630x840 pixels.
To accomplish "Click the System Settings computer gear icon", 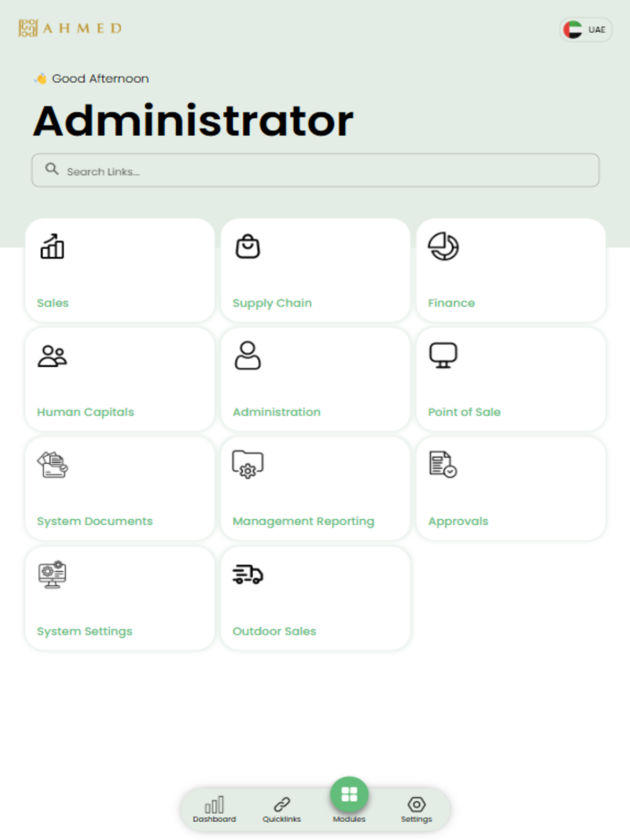I will [x=52, y=574].
